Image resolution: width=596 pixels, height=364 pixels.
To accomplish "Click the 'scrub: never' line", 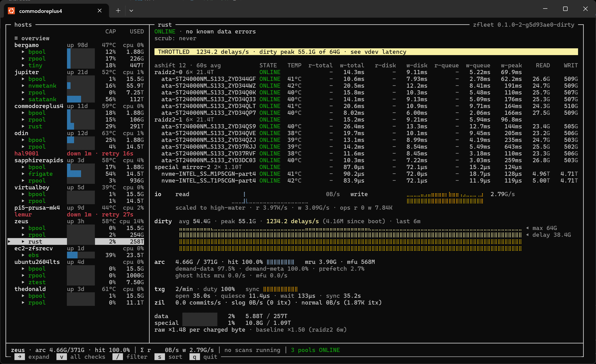I will click(x=175, y=38).
